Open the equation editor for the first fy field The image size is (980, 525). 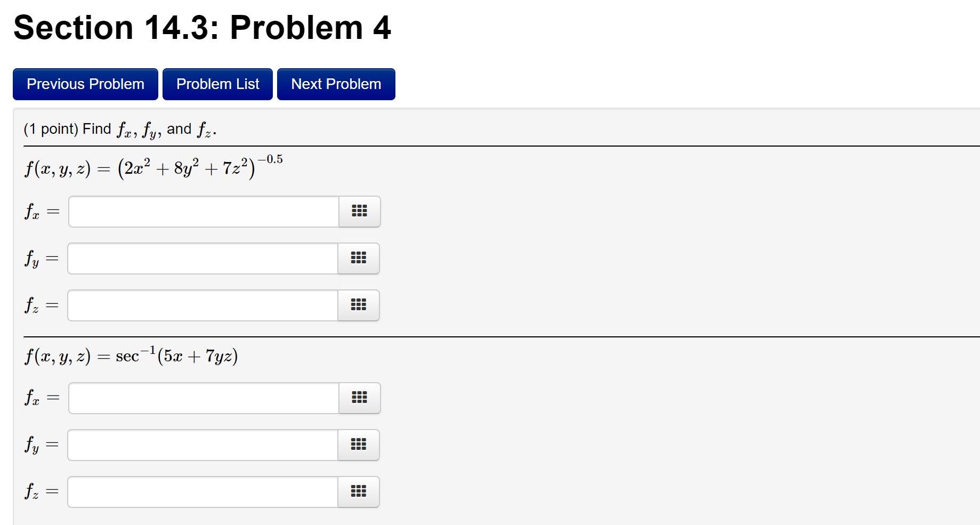point(358,259)
